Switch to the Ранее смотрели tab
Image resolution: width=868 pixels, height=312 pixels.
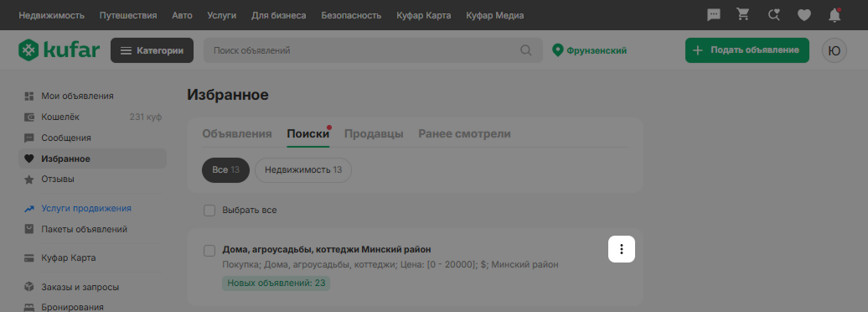tap(464, 134)
